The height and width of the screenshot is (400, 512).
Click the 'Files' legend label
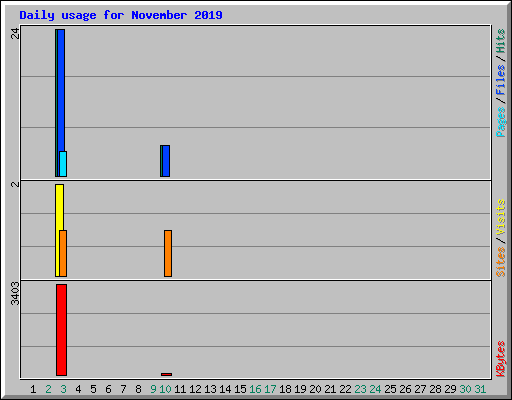(x=501, y=79)
